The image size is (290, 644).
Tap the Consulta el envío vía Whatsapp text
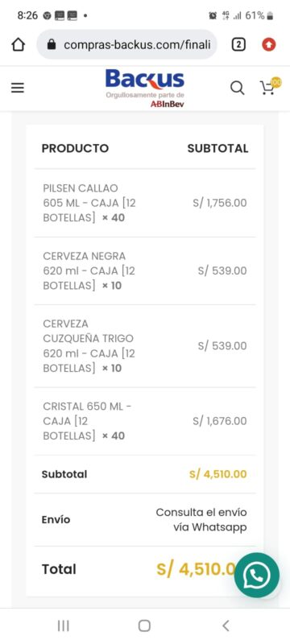pyautogui.click(x=201, y=519)
